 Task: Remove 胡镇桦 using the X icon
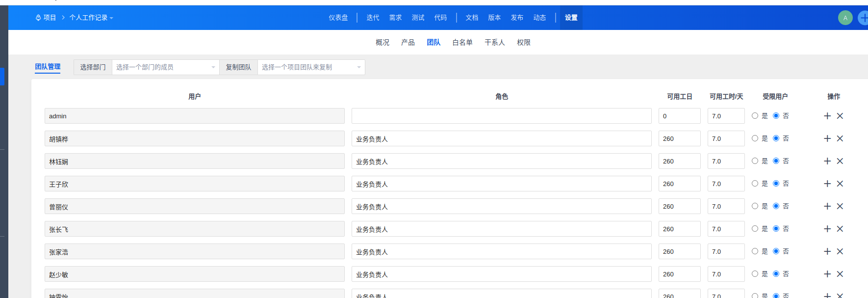pos(840,138)
